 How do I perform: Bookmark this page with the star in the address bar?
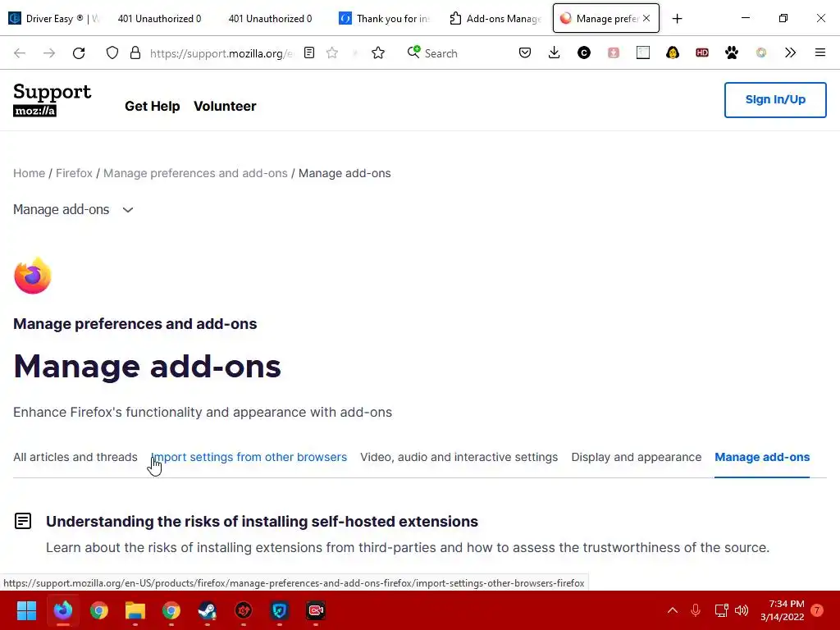pos(332,52)
